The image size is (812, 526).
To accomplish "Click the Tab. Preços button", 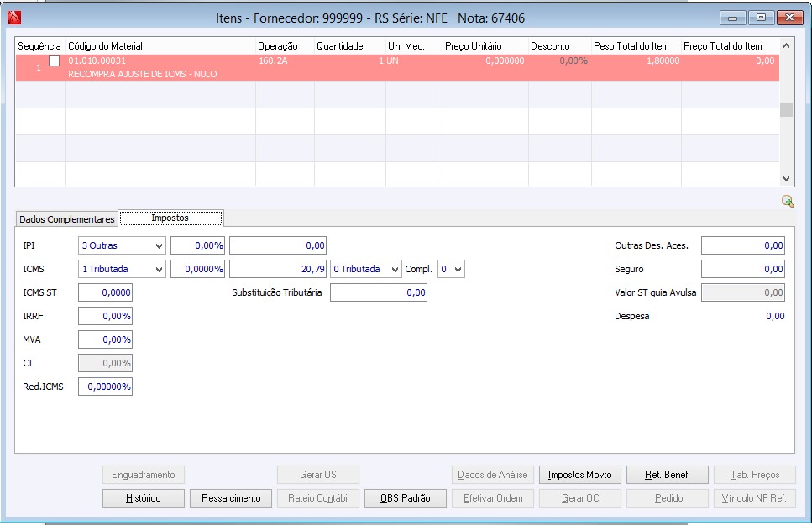I will click(x=755, y=475).
